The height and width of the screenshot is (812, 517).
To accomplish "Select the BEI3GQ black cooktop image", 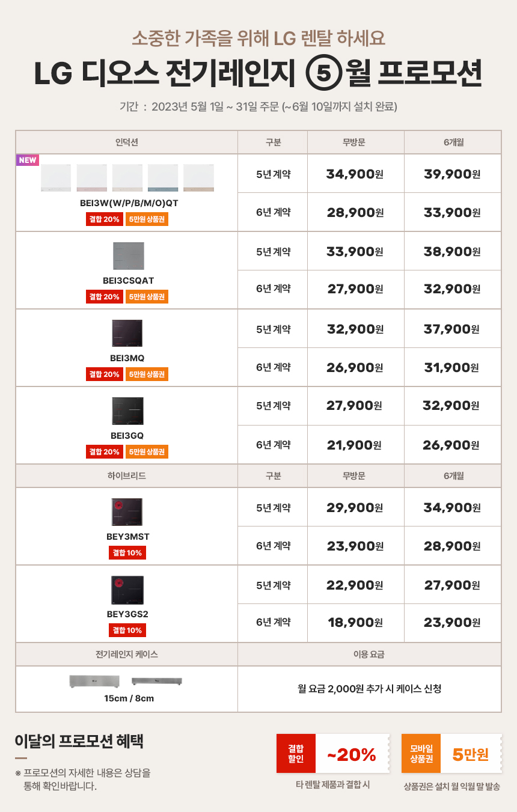I will point(127,411).
